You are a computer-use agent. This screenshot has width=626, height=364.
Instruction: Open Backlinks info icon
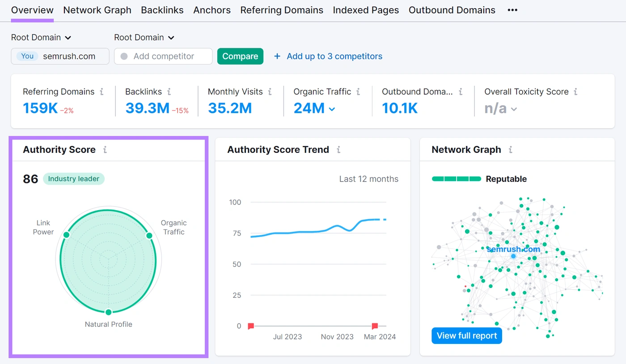tap(169, 92)
